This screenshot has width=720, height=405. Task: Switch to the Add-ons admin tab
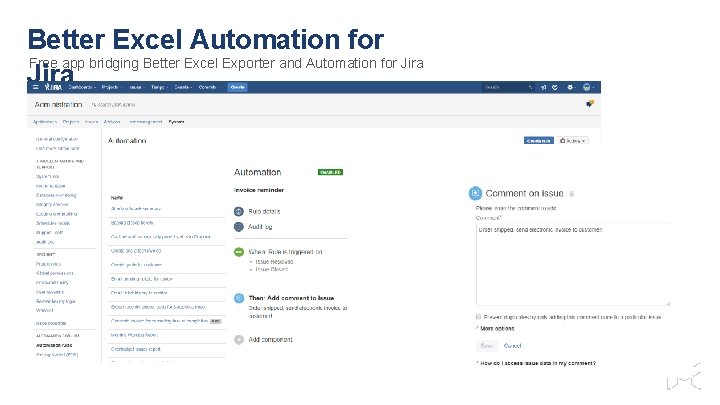(x=112, y=122)
